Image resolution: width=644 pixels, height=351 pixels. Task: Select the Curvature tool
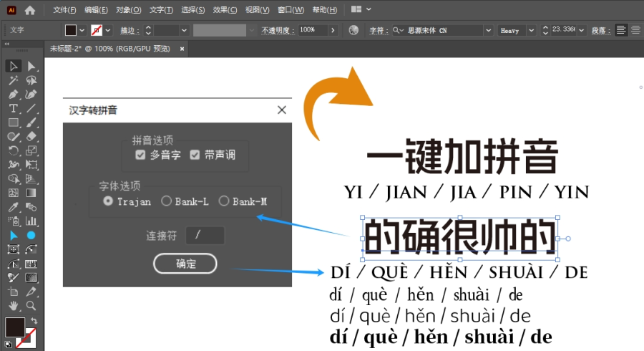tap(31, 95)
